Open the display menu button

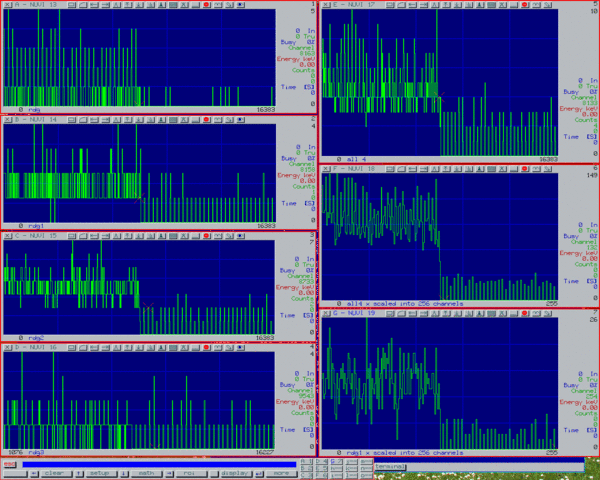(x=235, y=473)
